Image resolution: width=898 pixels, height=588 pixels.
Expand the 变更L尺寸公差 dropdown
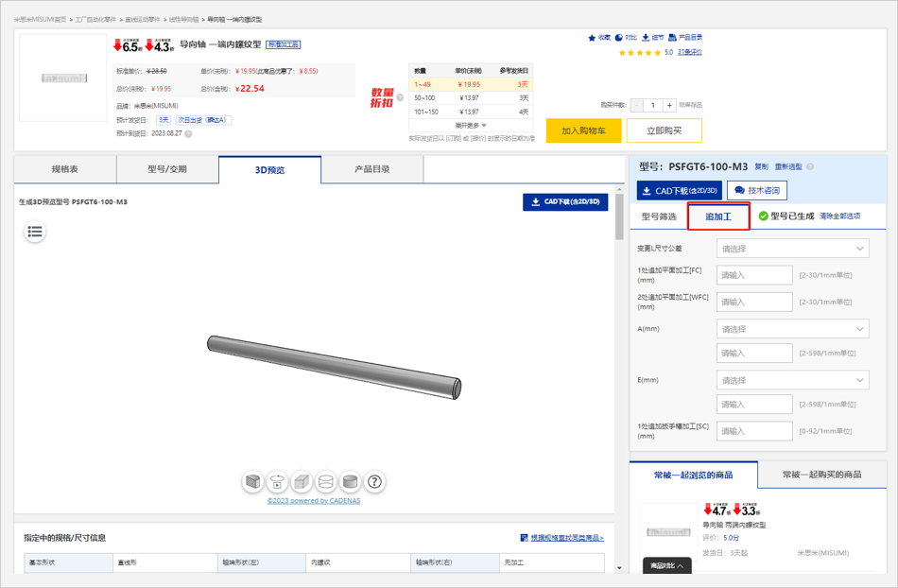[792, 249]
